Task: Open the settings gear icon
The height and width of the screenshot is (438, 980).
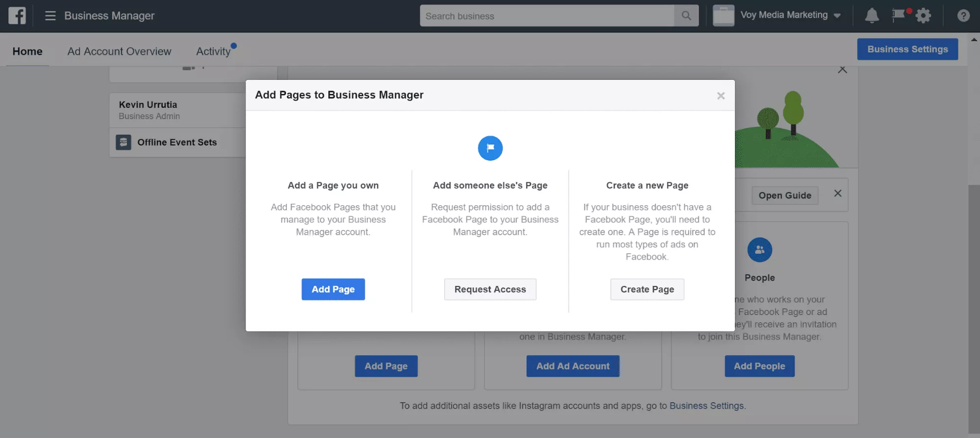Action: 923,16
